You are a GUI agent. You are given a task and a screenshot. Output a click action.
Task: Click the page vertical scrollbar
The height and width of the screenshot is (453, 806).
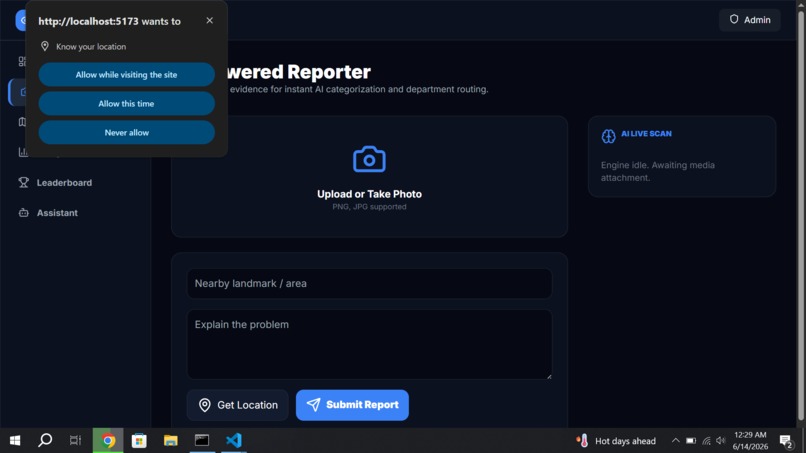click(x=801, y=216)
